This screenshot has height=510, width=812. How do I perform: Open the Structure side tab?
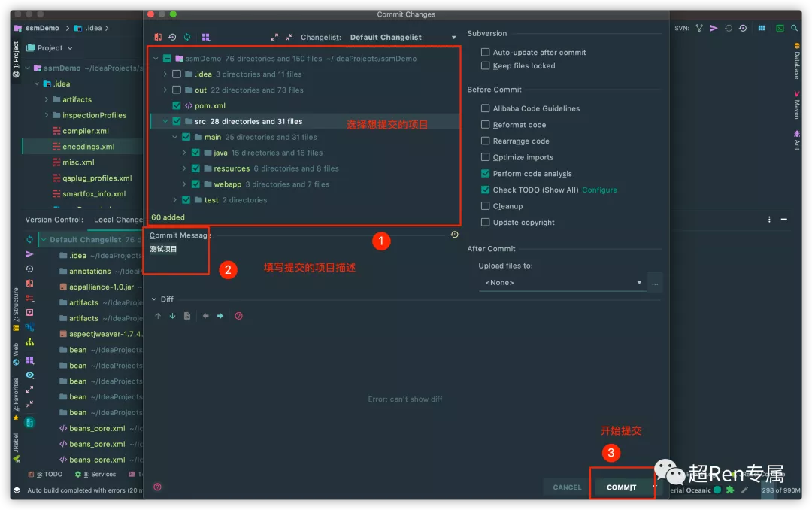click(16, 309)
